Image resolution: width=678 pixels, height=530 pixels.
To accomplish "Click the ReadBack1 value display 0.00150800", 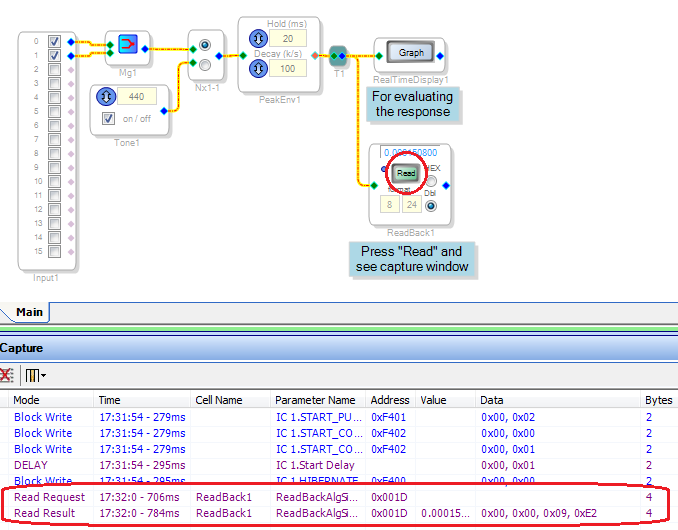I will click(410, 152).
